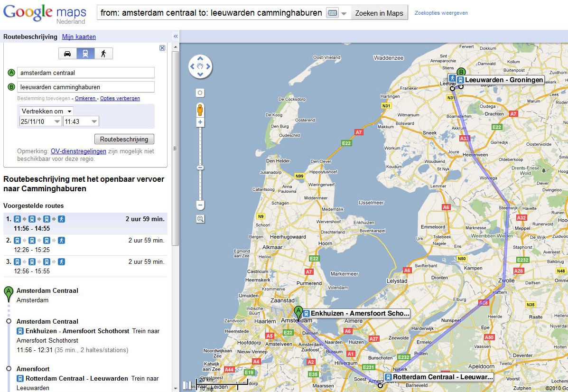Click the square button below pan control

200,93
